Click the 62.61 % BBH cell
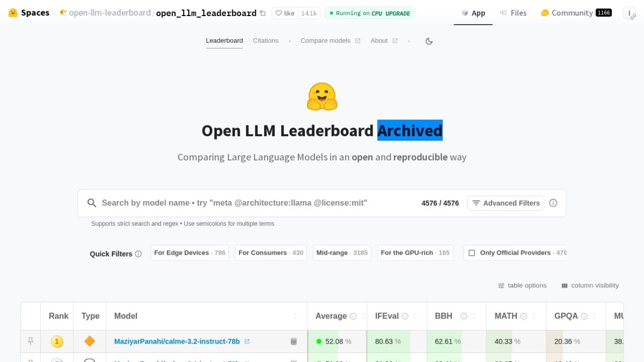The image size is (644, 362). (x=457, y=341)
